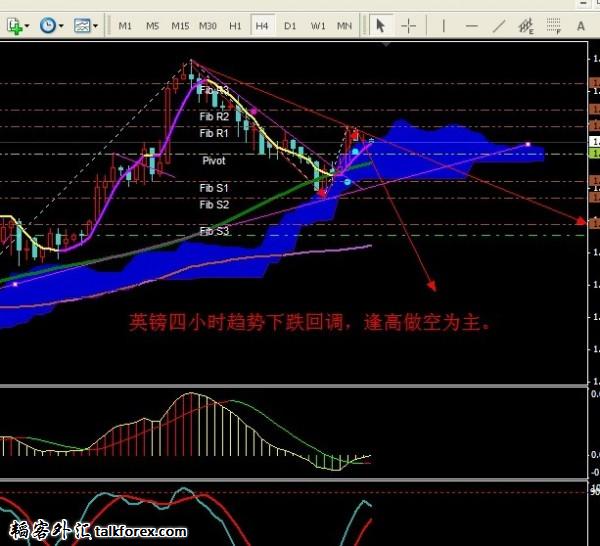600x546 pixels.
Task: Click the talkforex.com watermark link
Action: point(140,532)
